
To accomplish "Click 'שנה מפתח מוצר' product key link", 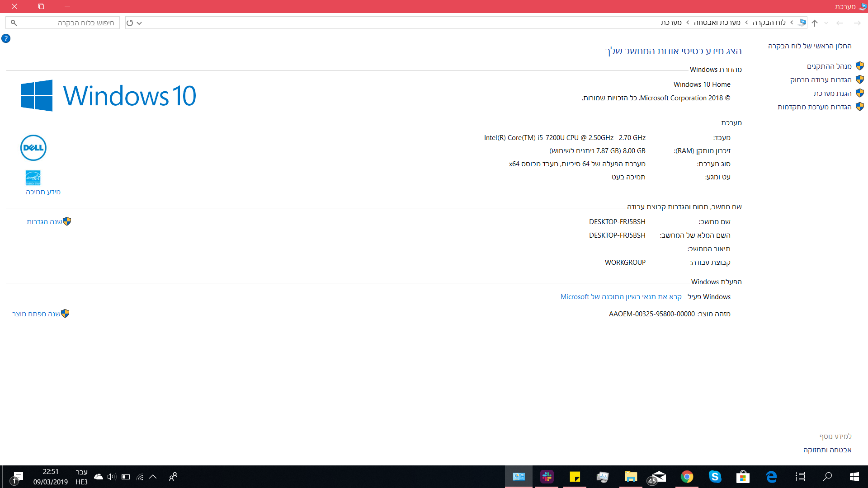I will pos(36,314).
